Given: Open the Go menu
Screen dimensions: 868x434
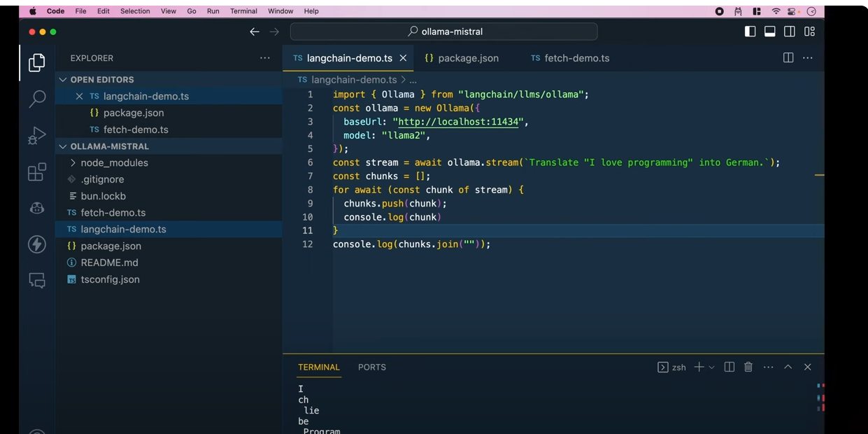Looking at the screenshot, I should [x=192, y=11].
